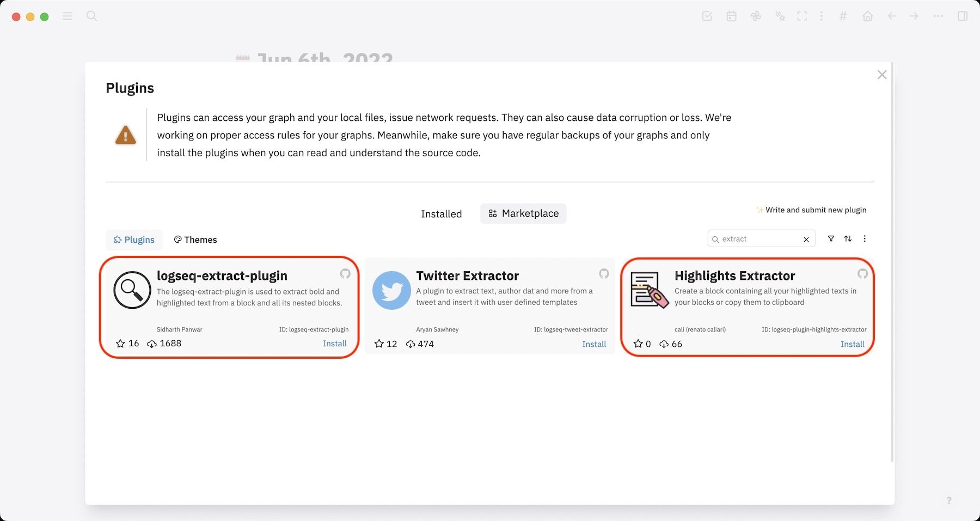Select the Marketplace tab

click(523, 213)
